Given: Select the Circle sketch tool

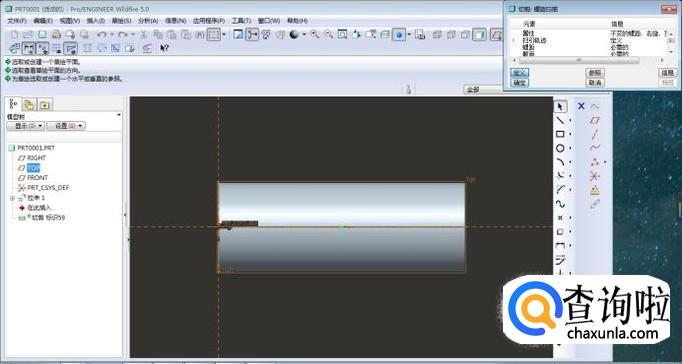Looking at the screenshot, I should [x=560, y=148].
